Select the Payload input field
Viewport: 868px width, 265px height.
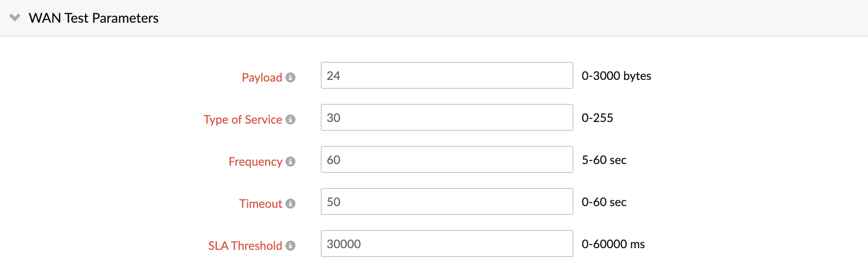coord(446,76)
